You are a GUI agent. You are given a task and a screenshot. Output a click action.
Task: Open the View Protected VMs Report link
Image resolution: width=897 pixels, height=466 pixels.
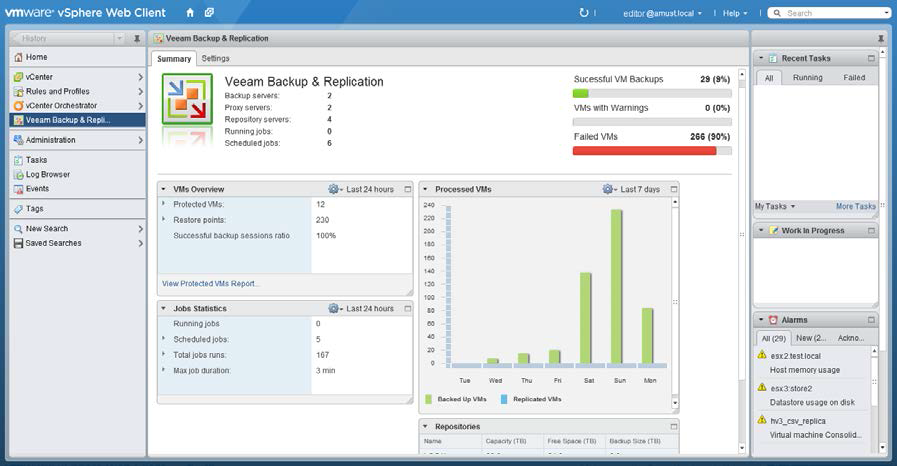tap(211, 284)
